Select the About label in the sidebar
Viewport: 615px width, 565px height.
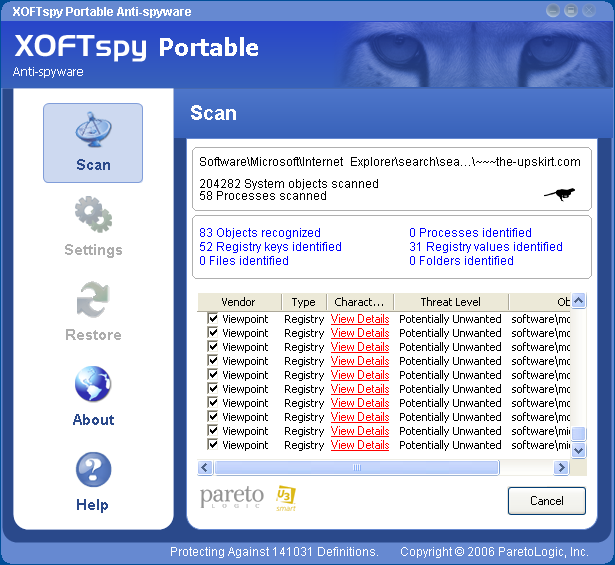tap(93, 420)
